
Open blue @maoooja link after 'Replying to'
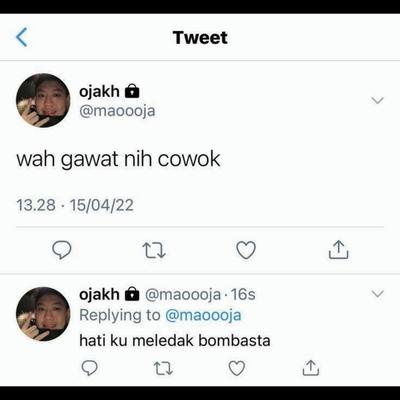[203, 315]
